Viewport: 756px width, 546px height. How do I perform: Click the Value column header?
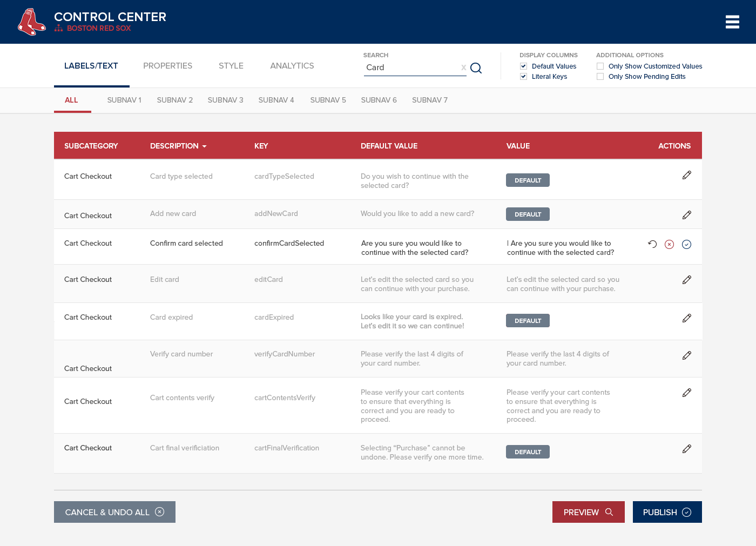[x=518, y=146]
